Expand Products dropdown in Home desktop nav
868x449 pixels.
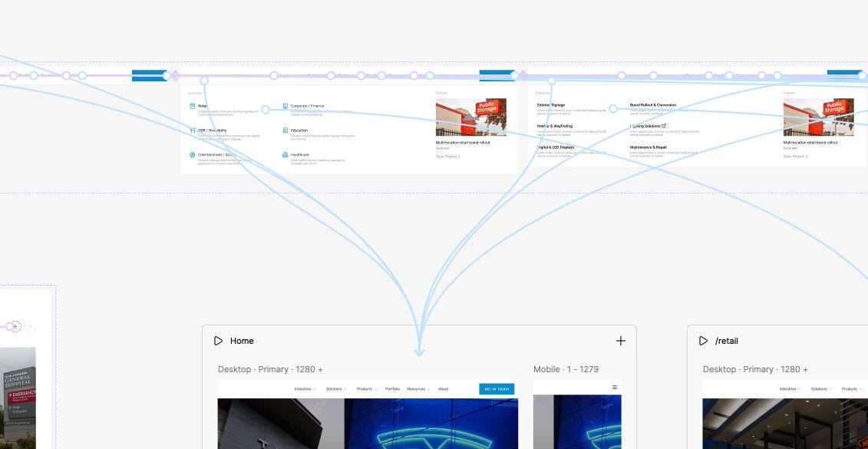tap(366, 389)
